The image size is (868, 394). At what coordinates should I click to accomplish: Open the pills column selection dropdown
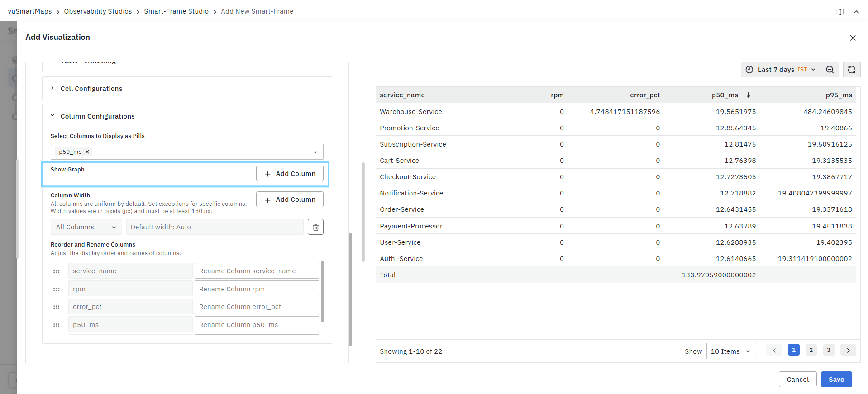click(187, 152)
